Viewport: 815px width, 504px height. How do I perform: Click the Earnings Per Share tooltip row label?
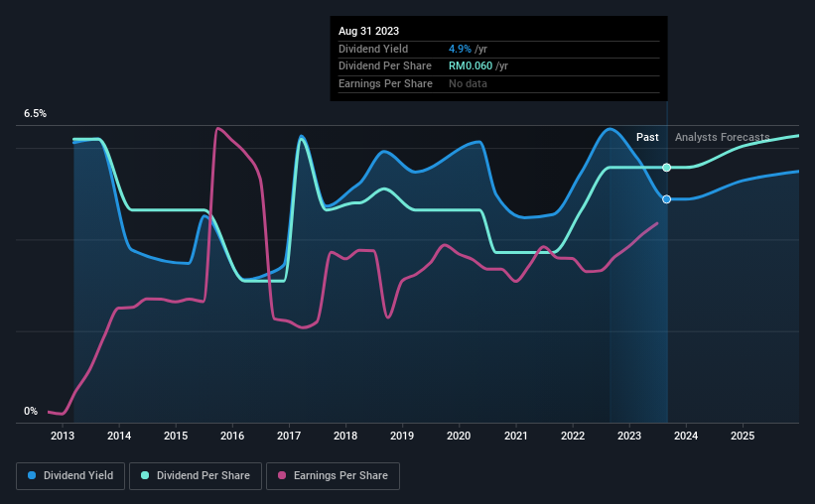385,83
